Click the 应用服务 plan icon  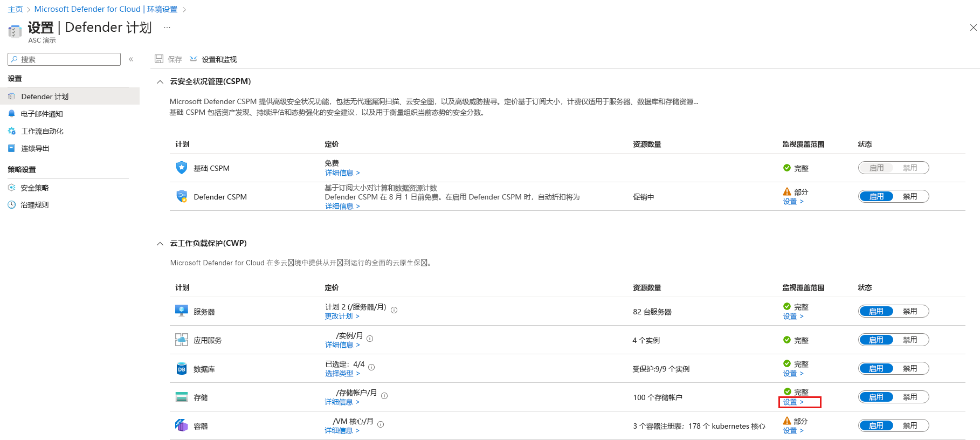click(182, 340)
